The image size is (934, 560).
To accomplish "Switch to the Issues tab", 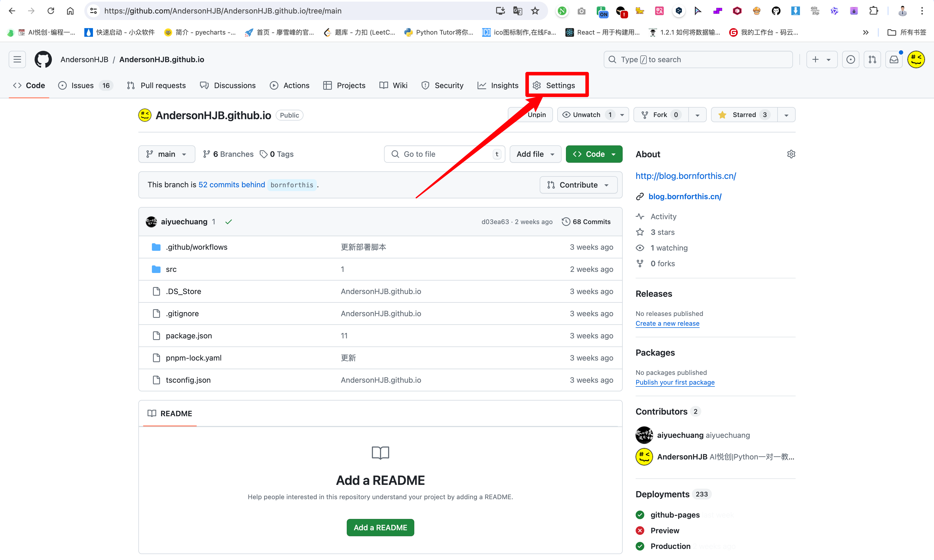I will coord(85,86).
